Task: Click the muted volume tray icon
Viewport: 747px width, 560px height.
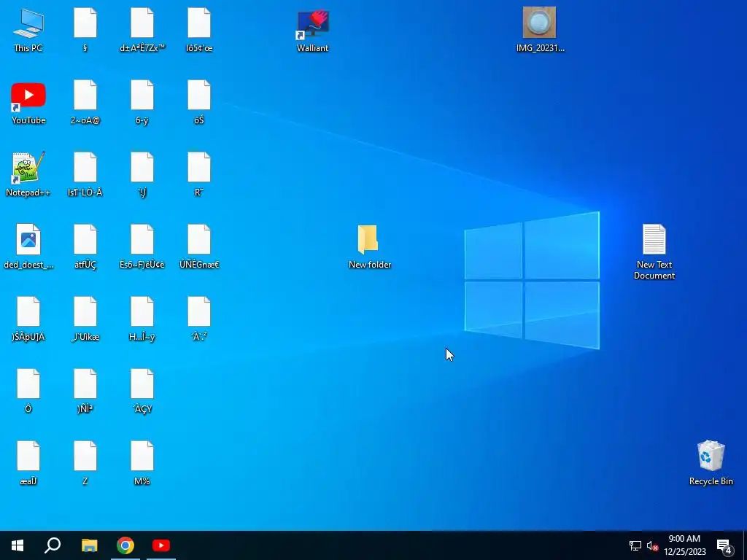Action: pos(652,545)
